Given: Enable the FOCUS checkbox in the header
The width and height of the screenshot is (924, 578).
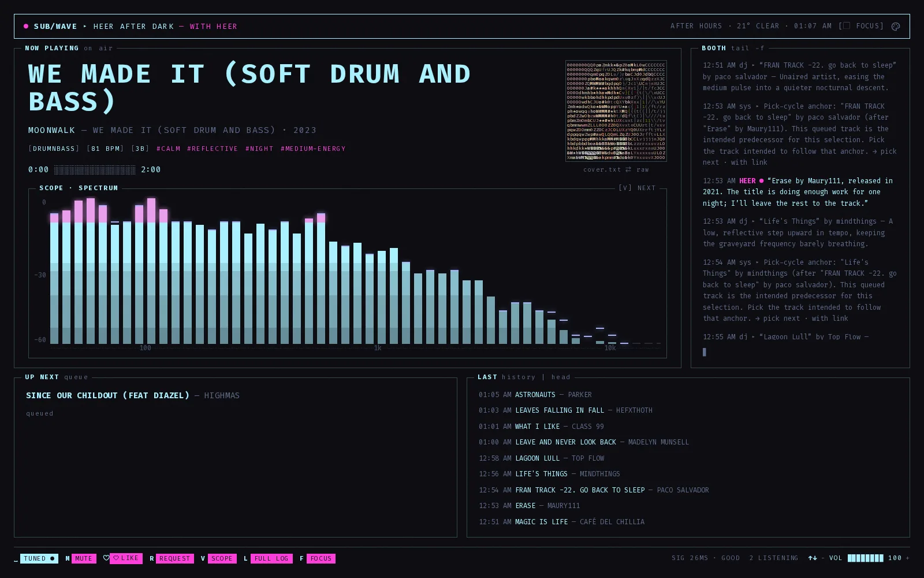Looking at the screenshot, I should (x=847, y=26).
